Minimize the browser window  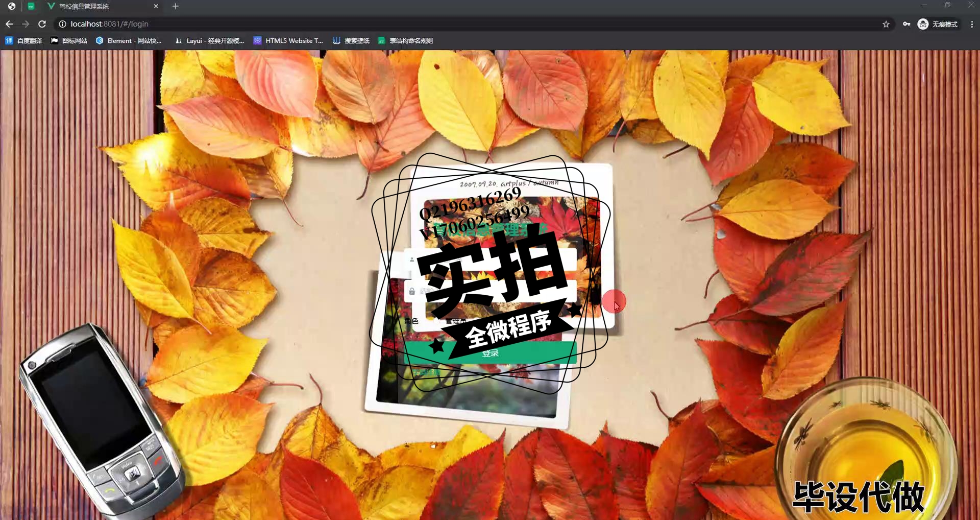(924, 5)
